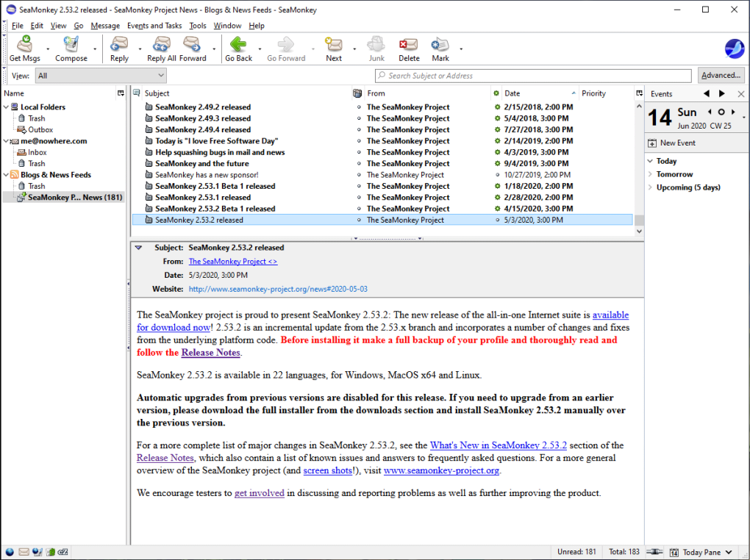Open Events and Tasks menu
This screenshot has height=560, width=750.
pos(154,26)
